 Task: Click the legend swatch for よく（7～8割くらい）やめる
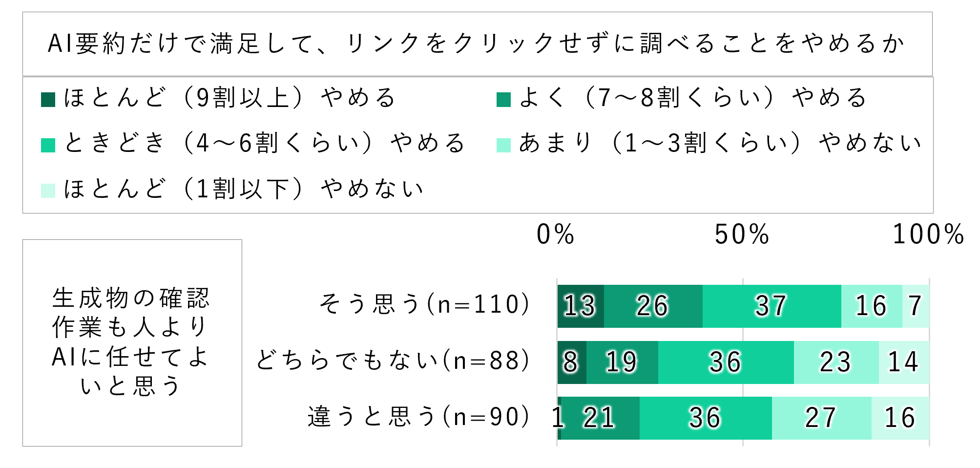[x=503, y=100]
